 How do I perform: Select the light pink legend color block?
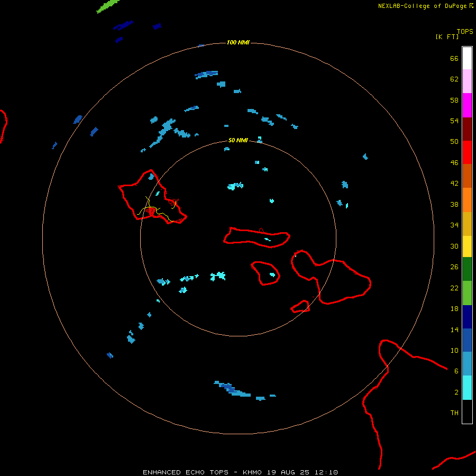(467, 81)
